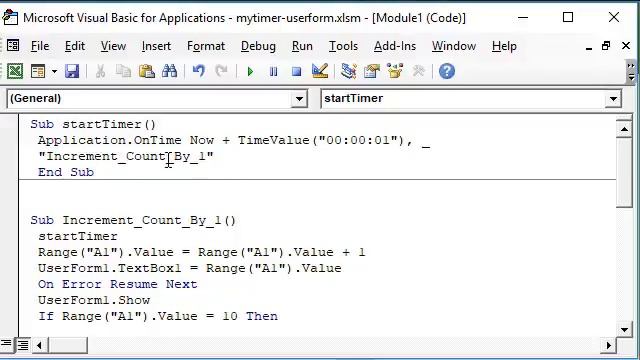The height and width of the screenshot is (360, 640).
Task: Click the code window control menu icon
Action: [13, 45]
